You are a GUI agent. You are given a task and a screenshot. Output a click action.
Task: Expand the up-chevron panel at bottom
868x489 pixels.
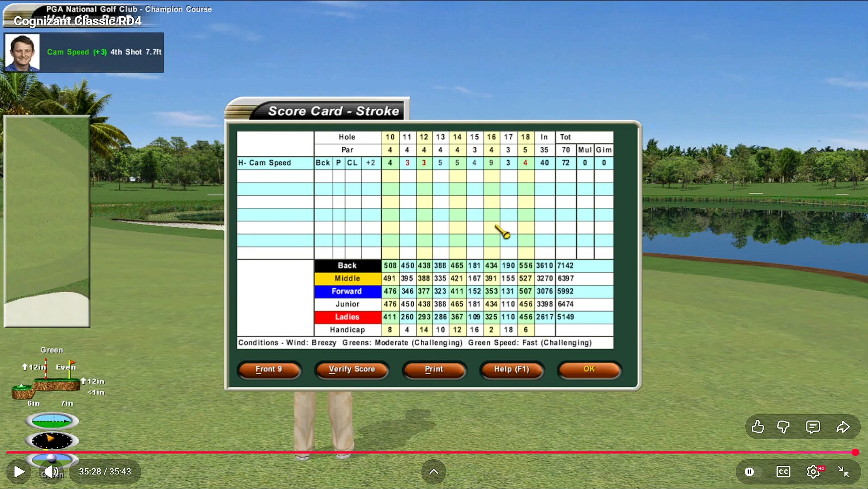pyautogui.click(x=433, y=471)
